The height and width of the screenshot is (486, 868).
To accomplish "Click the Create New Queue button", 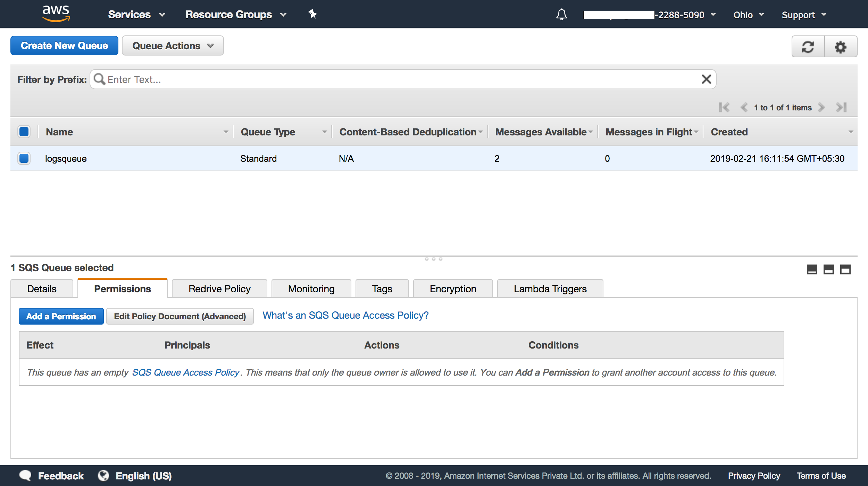I will [x=64, y=45].
